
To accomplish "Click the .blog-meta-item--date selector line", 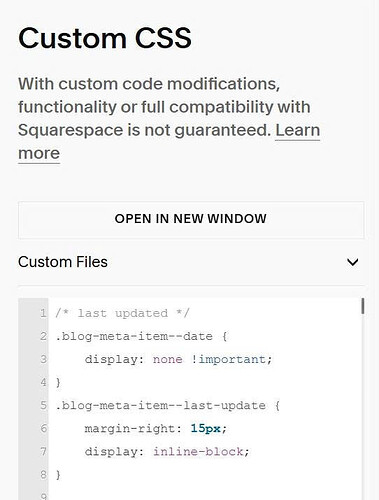I will (x=141, y=336).
